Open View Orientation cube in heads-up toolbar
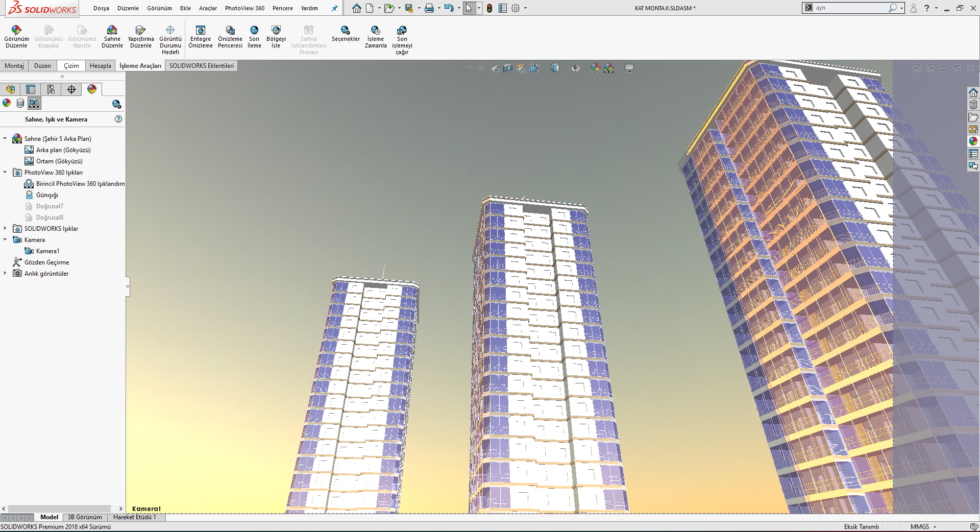The height and width of the screenshot is (532, 980). (534, 68)
